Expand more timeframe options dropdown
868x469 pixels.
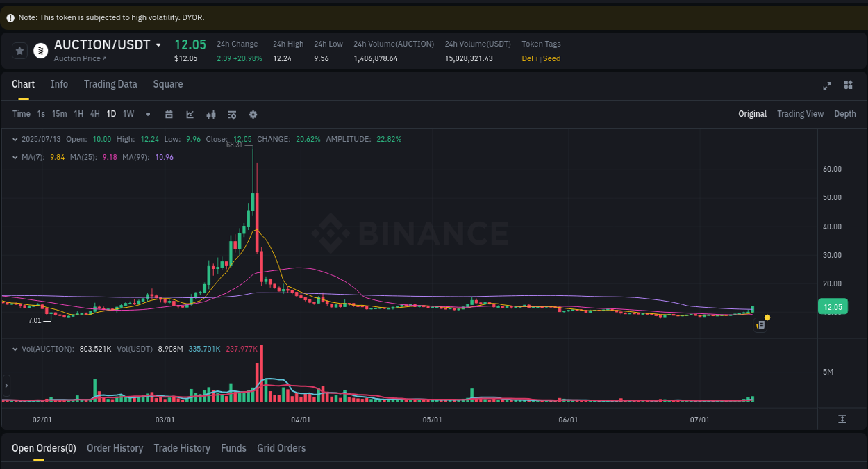pyautogui.click(x=147, y=114)
